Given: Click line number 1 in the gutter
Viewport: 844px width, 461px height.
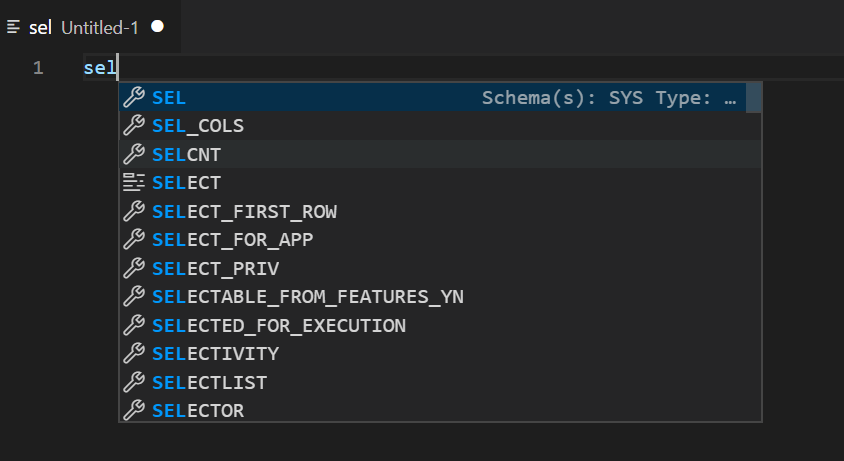Looking at the screenshot, I should coord(38,69).
